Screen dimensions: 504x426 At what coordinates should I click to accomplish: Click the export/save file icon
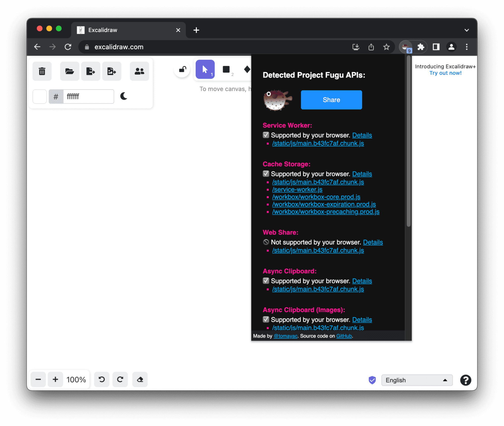click(90, 71)
